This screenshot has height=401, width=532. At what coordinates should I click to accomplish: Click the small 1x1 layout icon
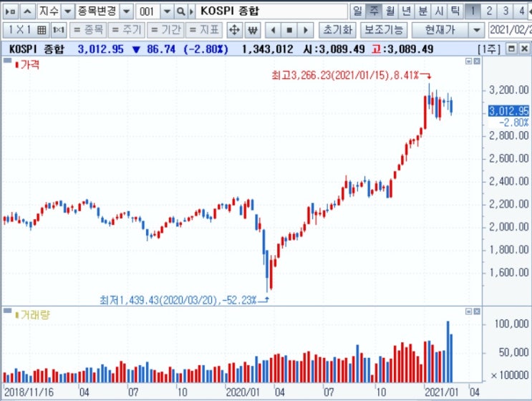click(59, 30)
